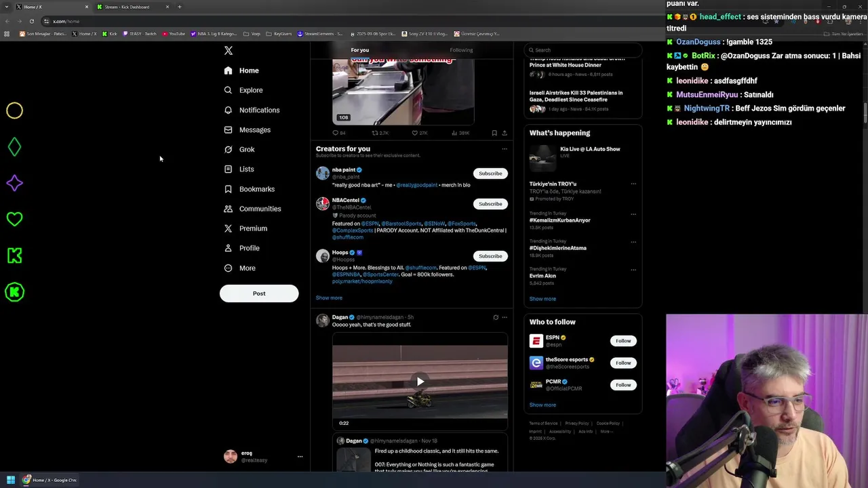This screenshot has width=868, height=488.
Task: Open Grok in the sidebar
Action: point(239,149)
